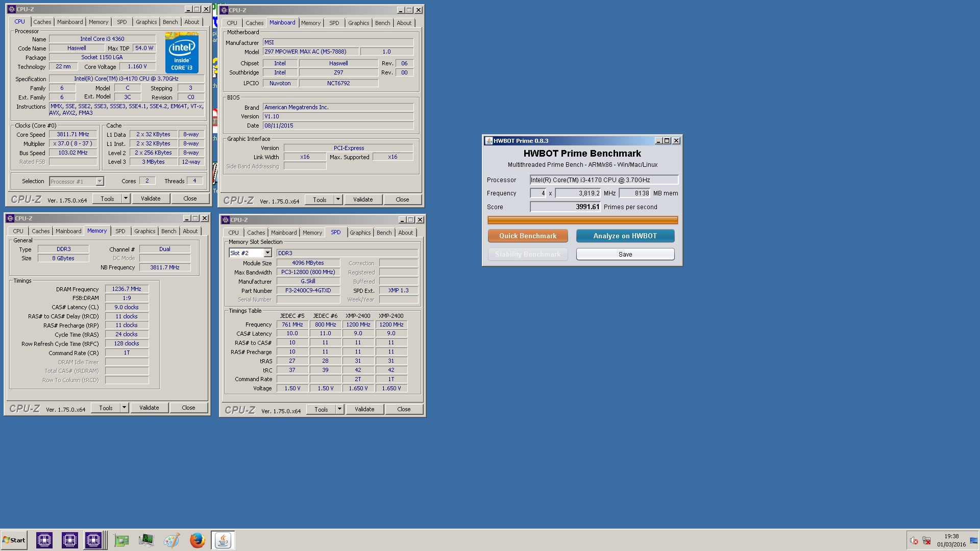Open the CPU tab in the SPD window
980x551 pixels.
pos(233,233)
